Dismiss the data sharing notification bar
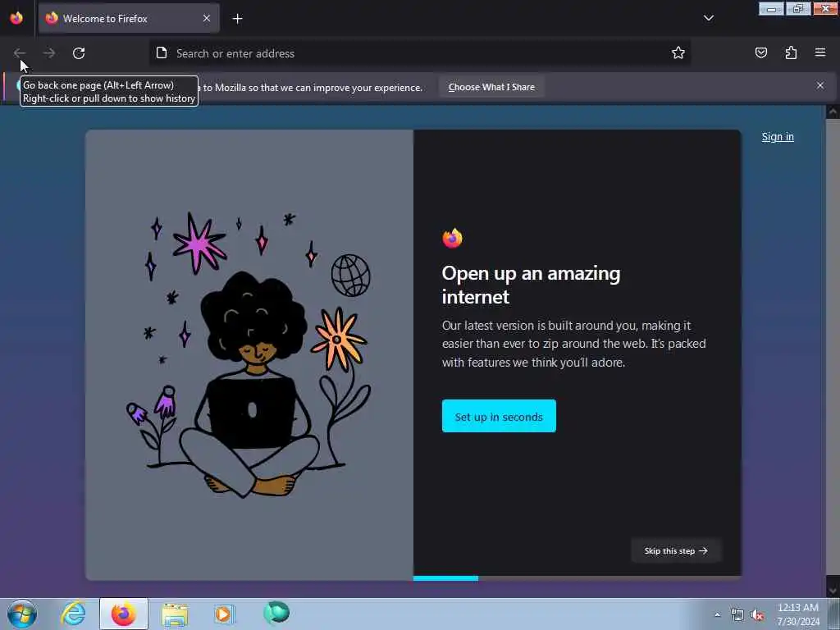The image size is (840, 630). pos(820,85)
